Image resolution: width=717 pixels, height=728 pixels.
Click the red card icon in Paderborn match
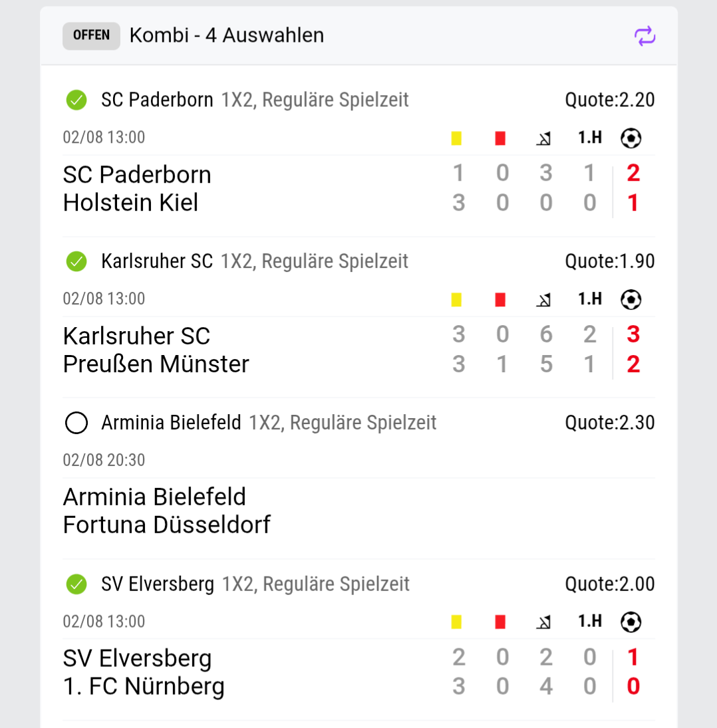500,138
